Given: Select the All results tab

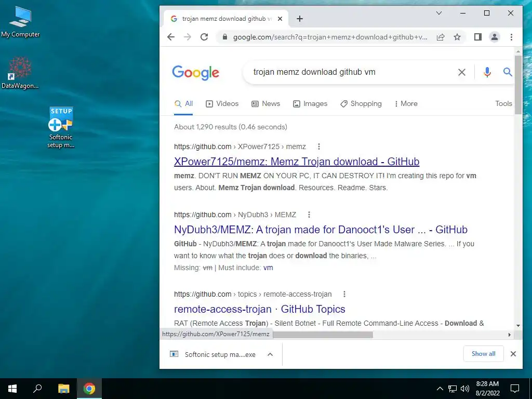Looking at the screenshot, I should (183, 103).
